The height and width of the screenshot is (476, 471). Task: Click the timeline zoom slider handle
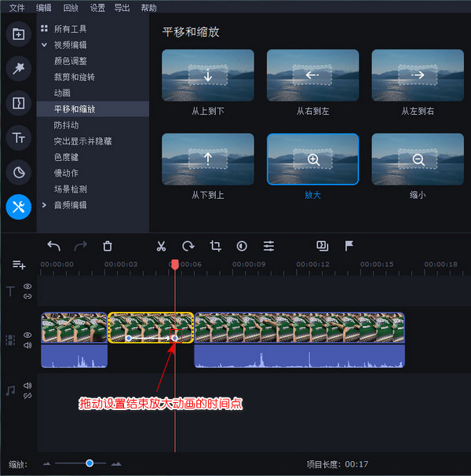point(89,463)
